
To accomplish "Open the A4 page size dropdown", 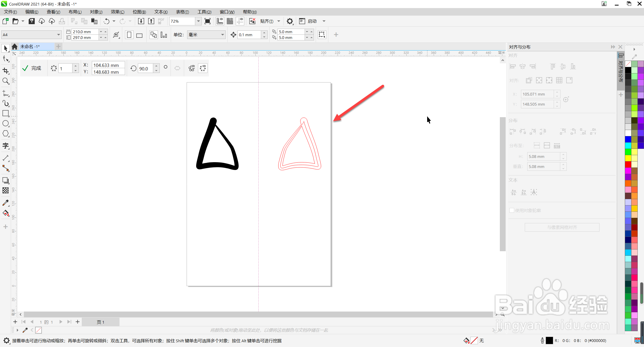I will pyautogui.click(x=58, y=35).
